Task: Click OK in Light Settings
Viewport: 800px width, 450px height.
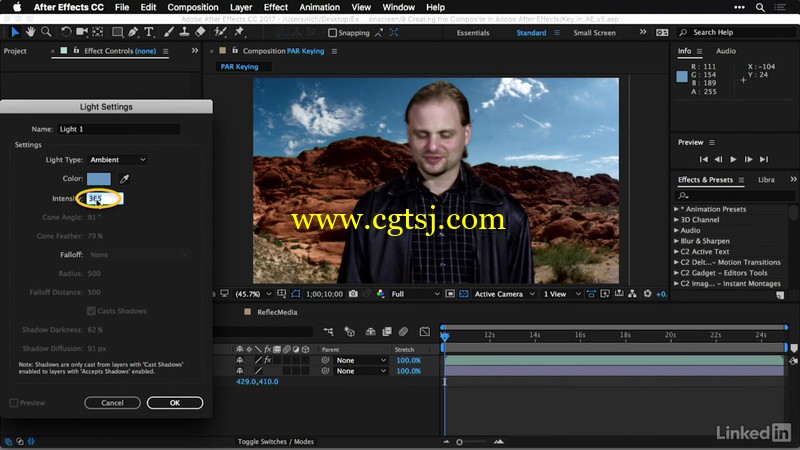Action: tap(175, 403)
